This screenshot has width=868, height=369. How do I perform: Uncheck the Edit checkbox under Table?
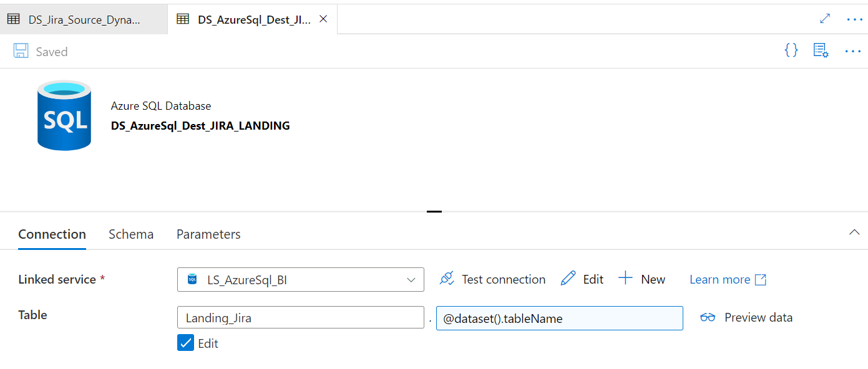point(185,343)
